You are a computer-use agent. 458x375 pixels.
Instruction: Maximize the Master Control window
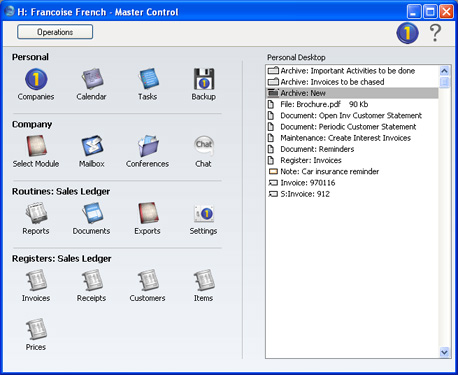pyautogui.click(x=430, y=12)
